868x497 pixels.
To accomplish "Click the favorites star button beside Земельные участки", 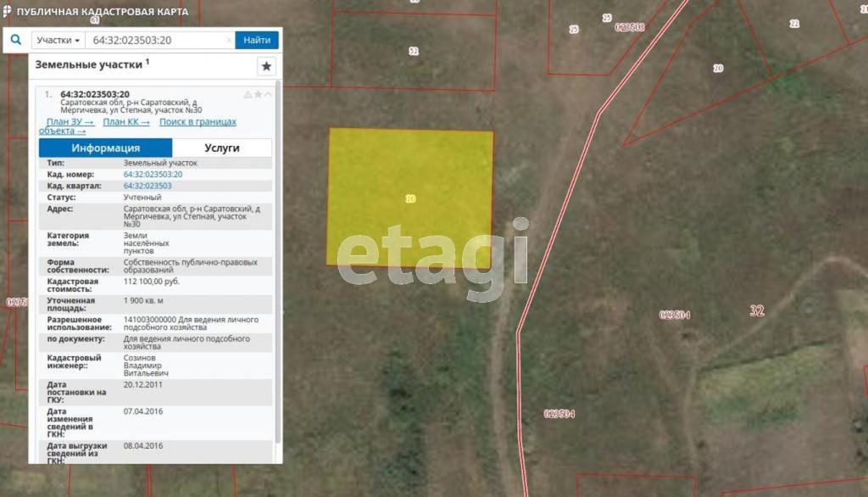I will pos(266,66).
